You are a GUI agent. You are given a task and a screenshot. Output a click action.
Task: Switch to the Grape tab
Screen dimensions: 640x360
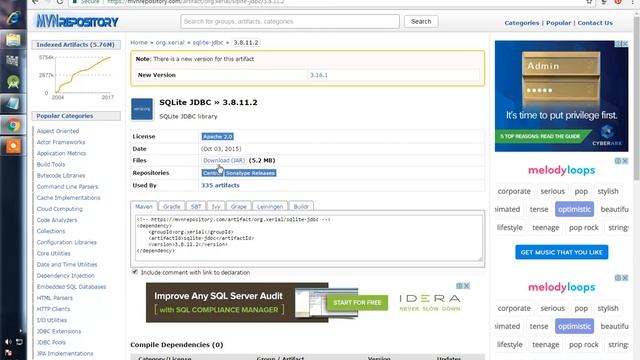(238, 207)
